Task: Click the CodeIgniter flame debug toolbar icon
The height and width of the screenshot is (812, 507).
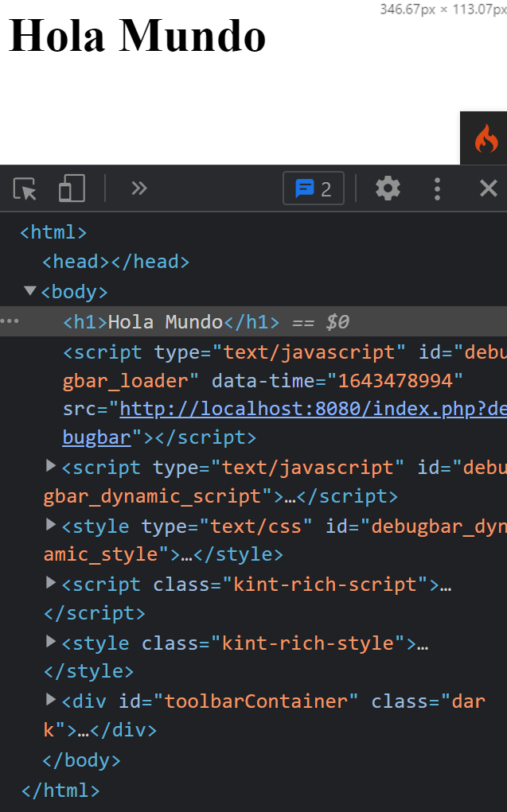Action: tap(486, 139)
